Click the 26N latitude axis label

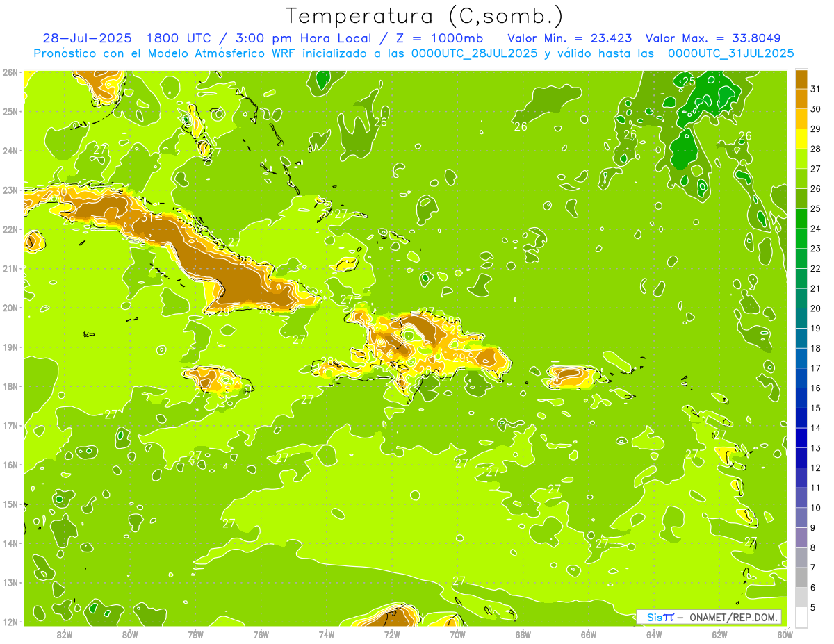10,72
